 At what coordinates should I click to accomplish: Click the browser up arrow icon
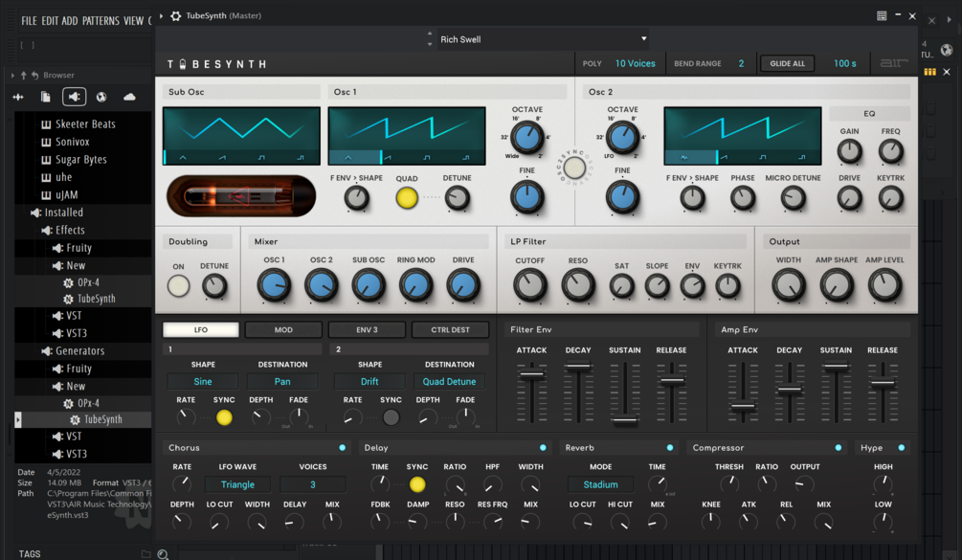pos(24,76)
